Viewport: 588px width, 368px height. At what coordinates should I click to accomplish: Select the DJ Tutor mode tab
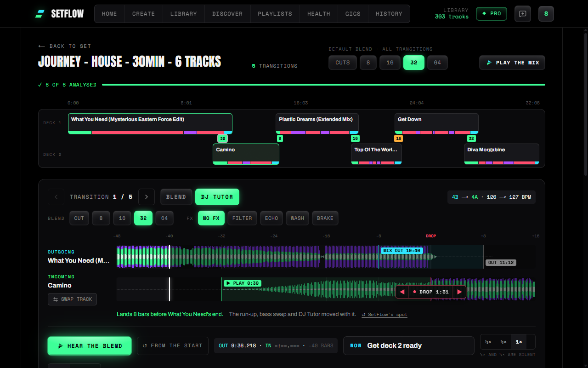(x=217, y=197)
